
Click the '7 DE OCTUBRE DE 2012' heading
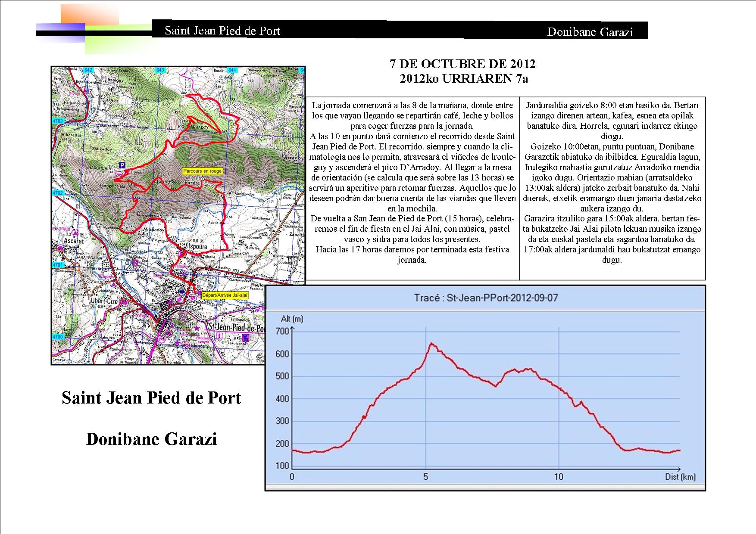point(462,64)
